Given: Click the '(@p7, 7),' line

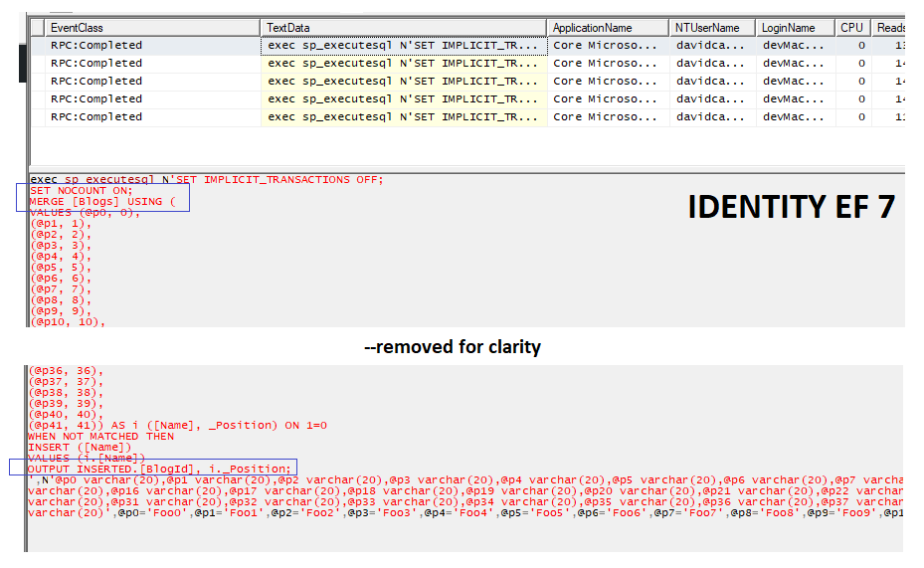Looking at the screenshot, I should [x=61, y=288].
